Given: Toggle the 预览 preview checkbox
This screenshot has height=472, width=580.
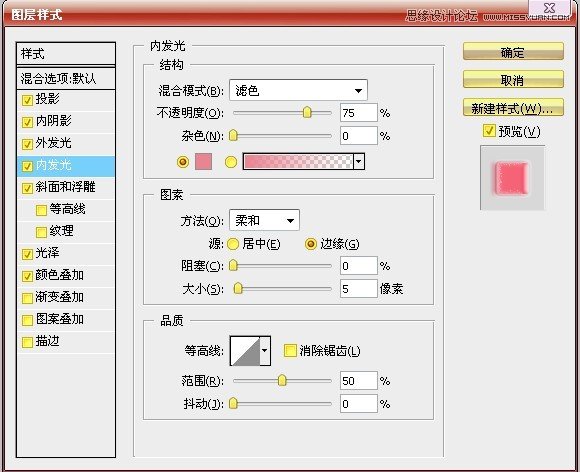Looking at the screenshot, I should pyautogui.click(x=489, y=131).
